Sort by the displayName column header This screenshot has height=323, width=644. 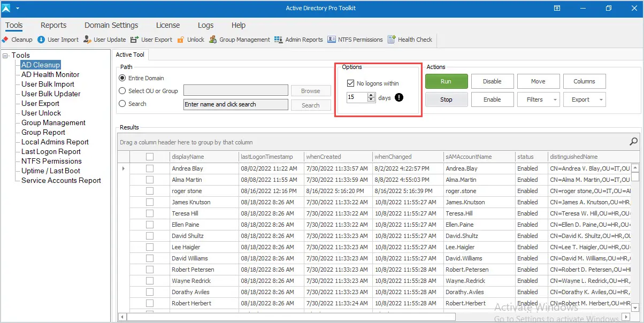[204, 157]
